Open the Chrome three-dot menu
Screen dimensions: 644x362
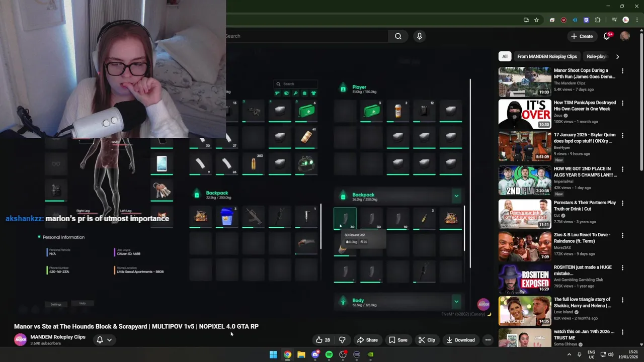(x=637, y=20)
